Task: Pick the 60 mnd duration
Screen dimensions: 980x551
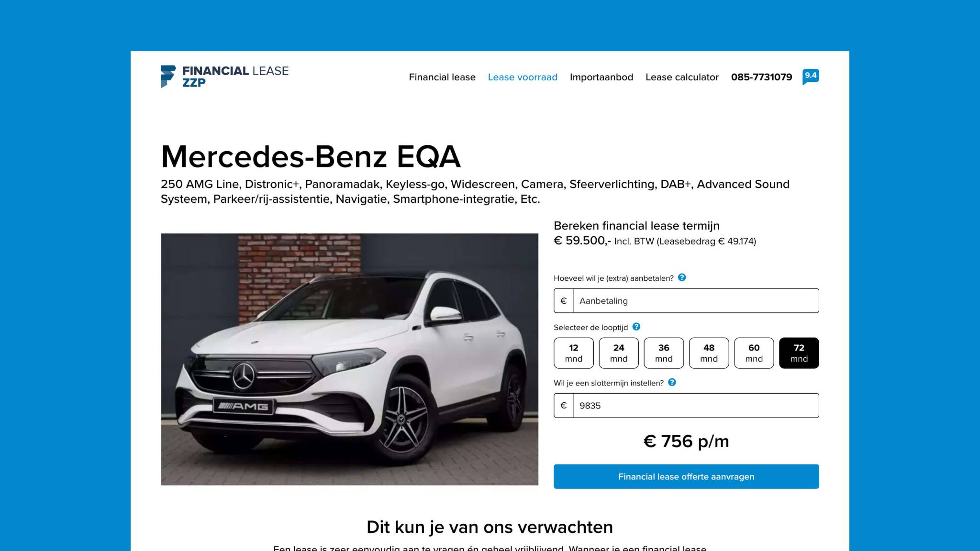Action: [x=754, y=353]
